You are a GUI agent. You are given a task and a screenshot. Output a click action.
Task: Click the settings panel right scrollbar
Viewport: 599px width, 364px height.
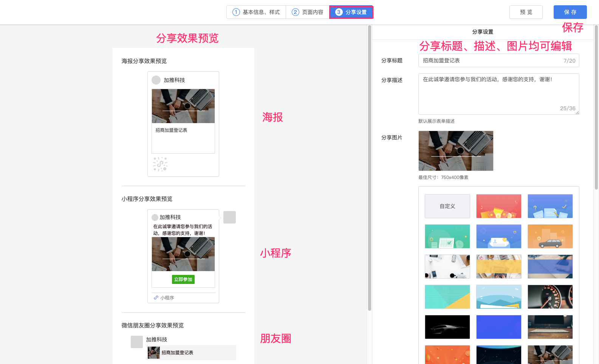point(596,107)
